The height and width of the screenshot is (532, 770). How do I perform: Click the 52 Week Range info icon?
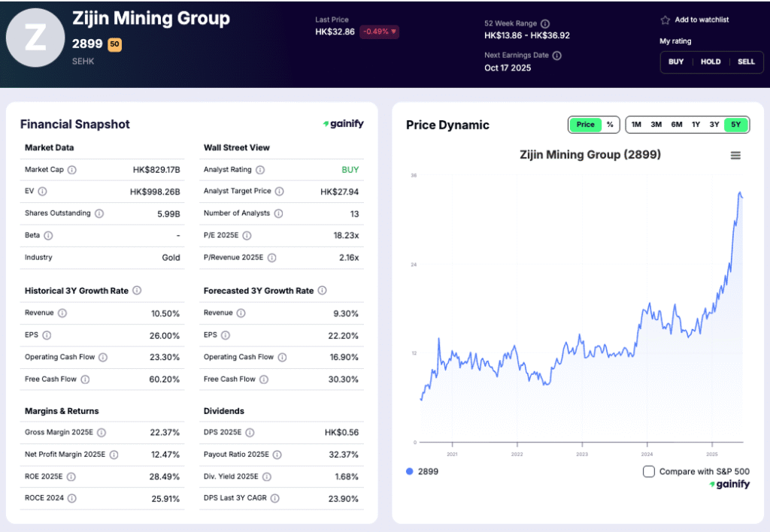[x=544, y=23]
